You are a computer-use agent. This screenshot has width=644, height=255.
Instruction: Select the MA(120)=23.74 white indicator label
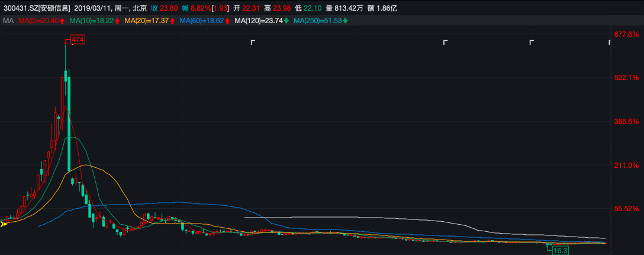[259, 21]
